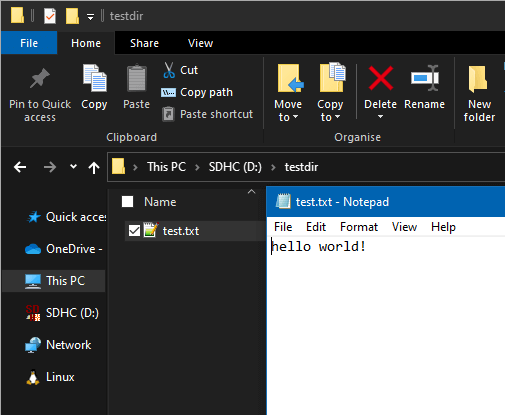This screenshot has height=415, width=505.
Task: Tick the select-all checkbox beside Name
Action: tap(127, 202)
